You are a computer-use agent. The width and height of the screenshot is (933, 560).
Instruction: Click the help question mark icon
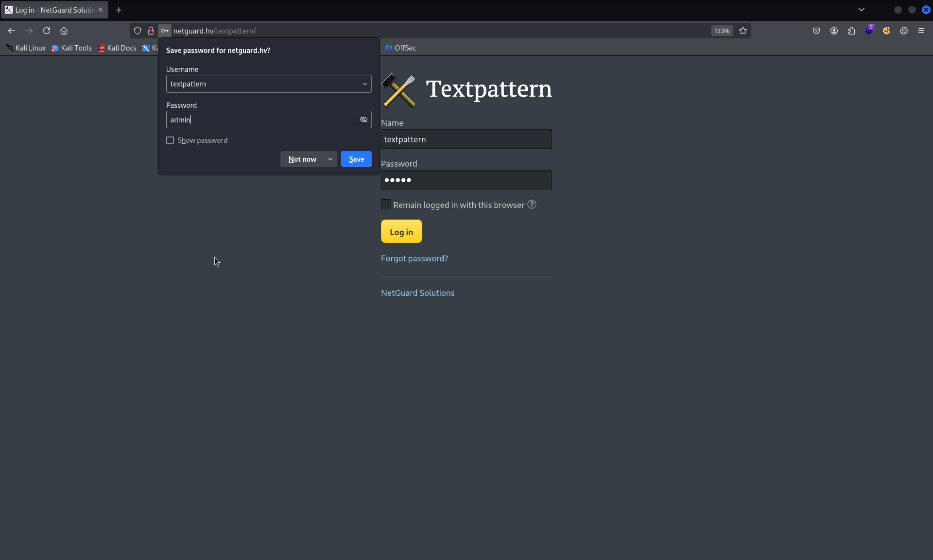532,204
